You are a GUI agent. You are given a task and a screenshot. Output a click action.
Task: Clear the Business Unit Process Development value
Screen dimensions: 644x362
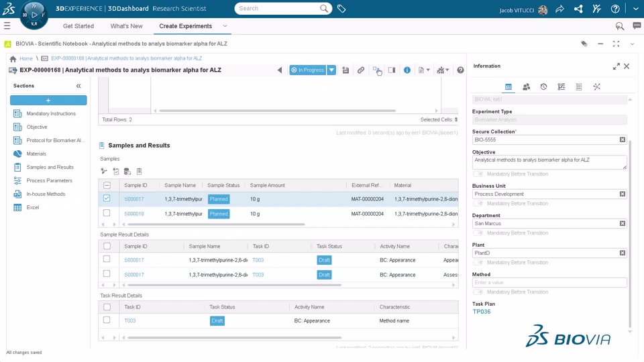pyautogui.click(x=623, y=194)
